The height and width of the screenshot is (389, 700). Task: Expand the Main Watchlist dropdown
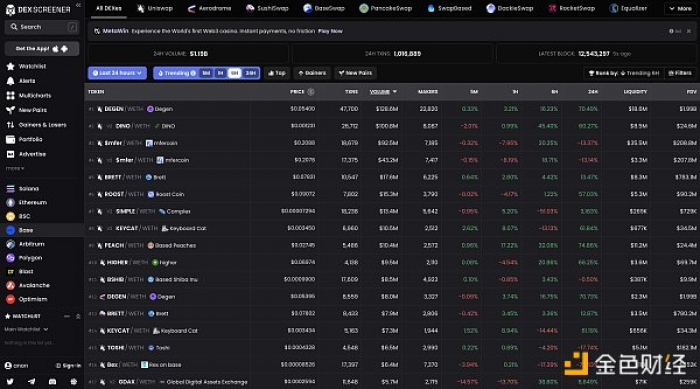[26, 329]
